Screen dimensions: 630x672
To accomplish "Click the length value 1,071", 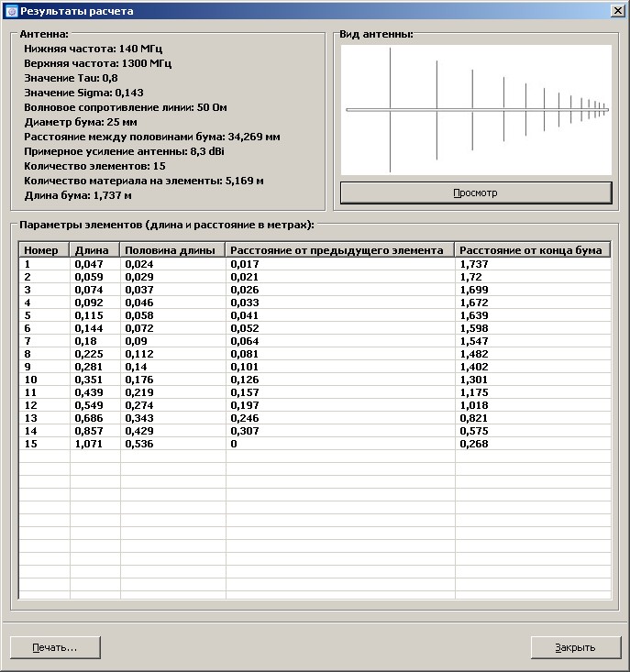I will click(x=89, y=444).
